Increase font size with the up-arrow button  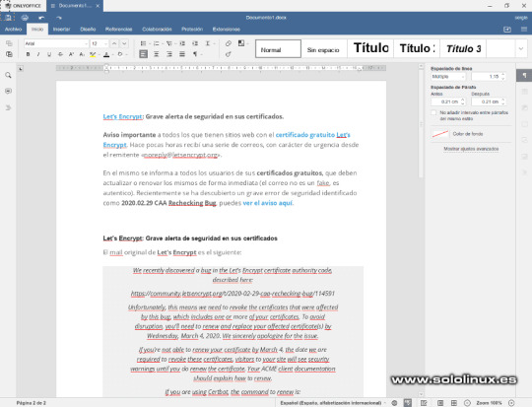[x=114, y=43]
